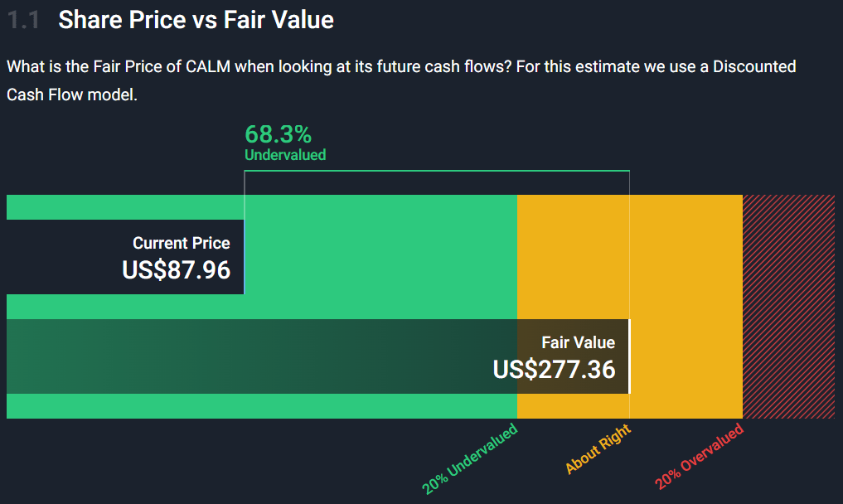
Task: Click the green Undervalued label under 68.3%
Action: (x=285, y=155)
